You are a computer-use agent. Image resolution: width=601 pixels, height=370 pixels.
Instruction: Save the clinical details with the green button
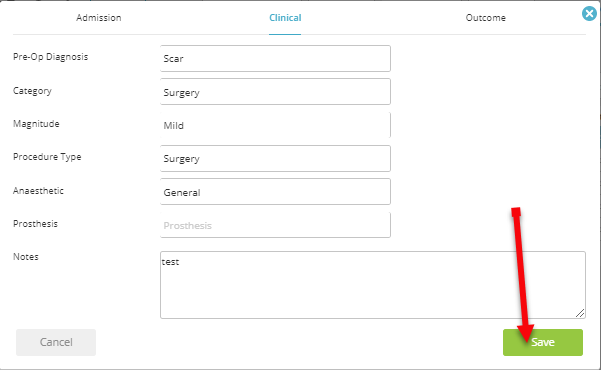(x=543, y=342)
